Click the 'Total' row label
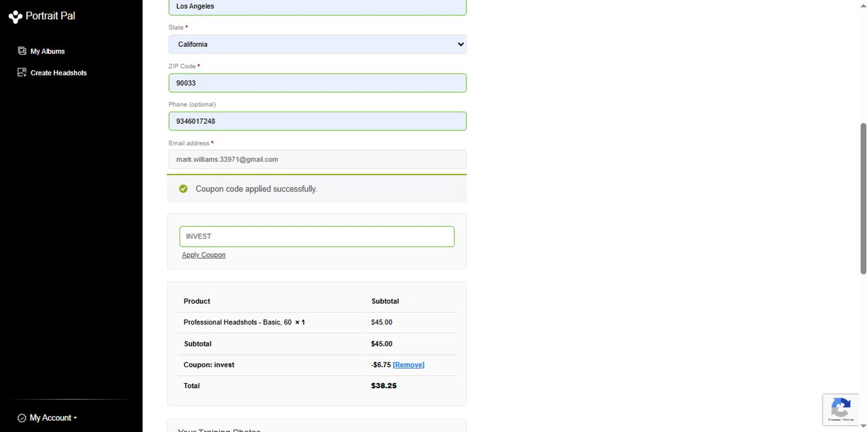This screenshot has width=868, height=432. click(192, 386)
